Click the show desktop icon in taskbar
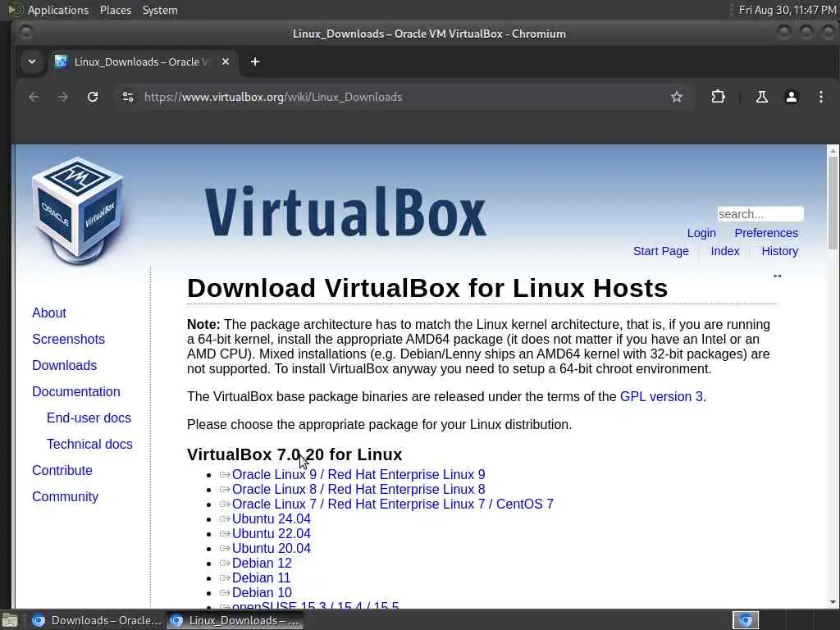The width and height of the screenshot is (840, 630). tap(10, 621)
